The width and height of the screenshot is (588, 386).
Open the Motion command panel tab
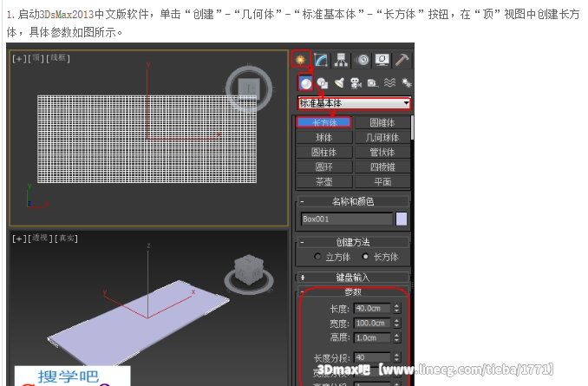(x=363, y=60)
